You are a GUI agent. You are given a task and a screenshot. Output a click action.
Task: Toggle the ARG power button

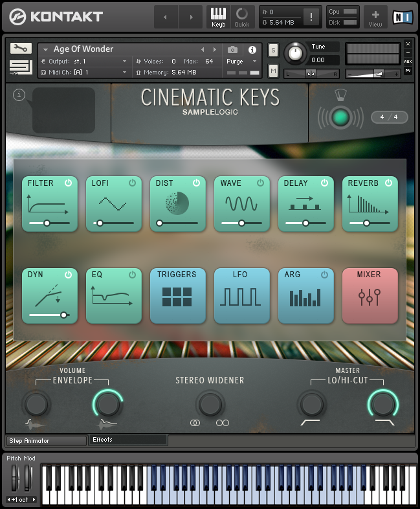coord(324,275)
